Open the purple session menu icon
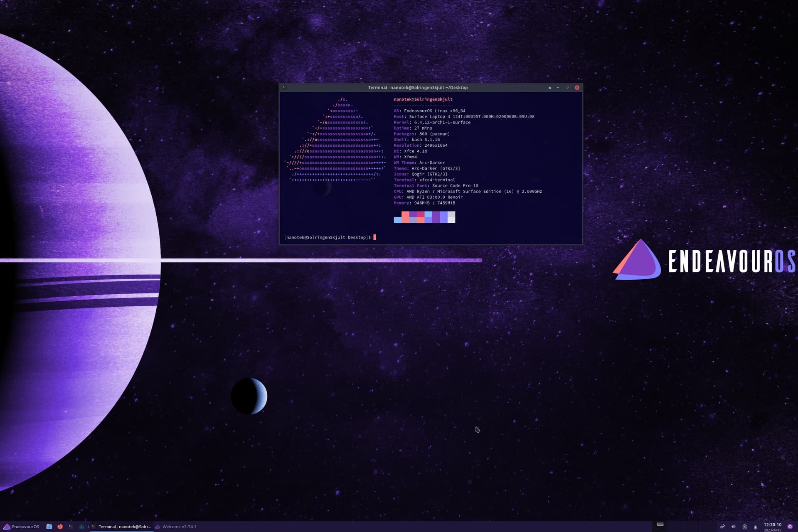The height and width of the screenshot is (532, 798). click(x=790, y=527)
